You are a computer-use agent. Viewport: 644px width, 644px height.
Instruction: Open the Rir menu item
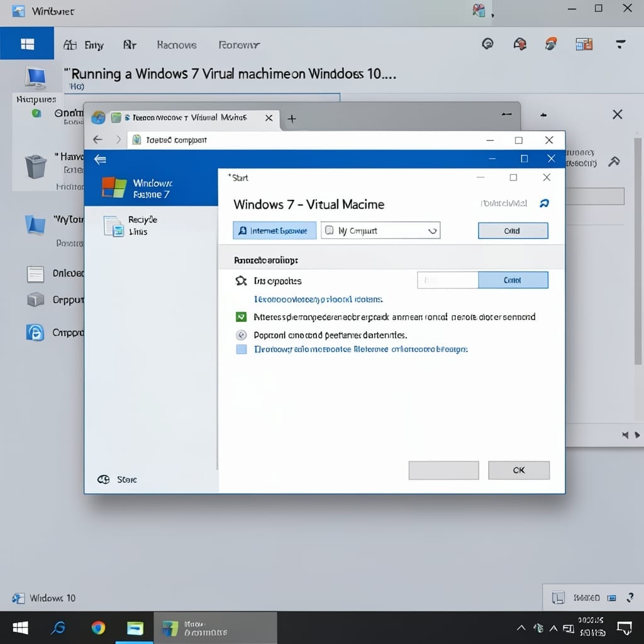coord(130,45)
